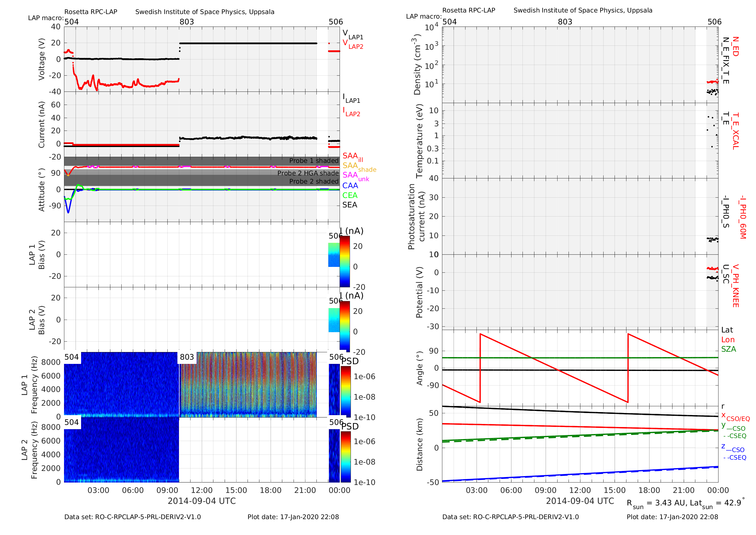Select the 'Current (nA)' axis label

click(41, 124)
